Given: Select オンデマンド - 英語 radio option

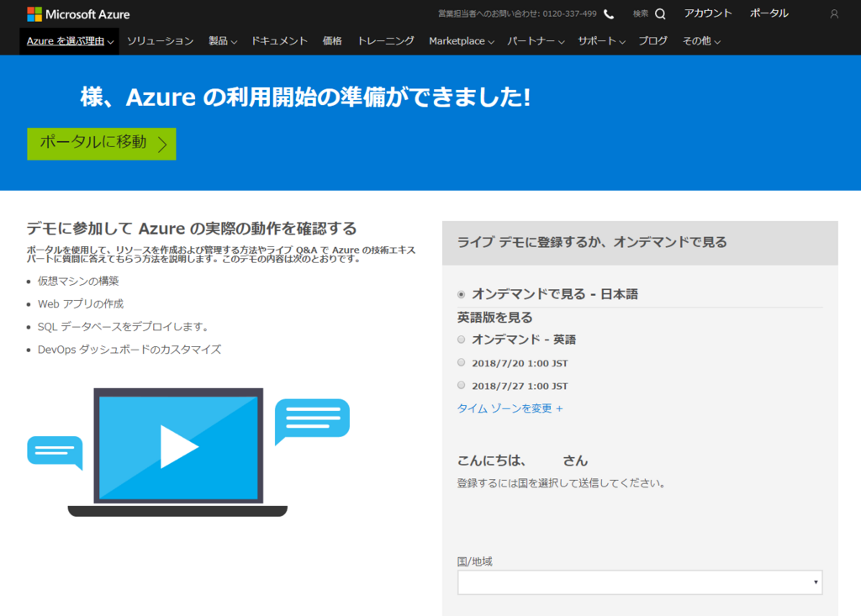Looking at the screenshot, I should coord(462,340).
